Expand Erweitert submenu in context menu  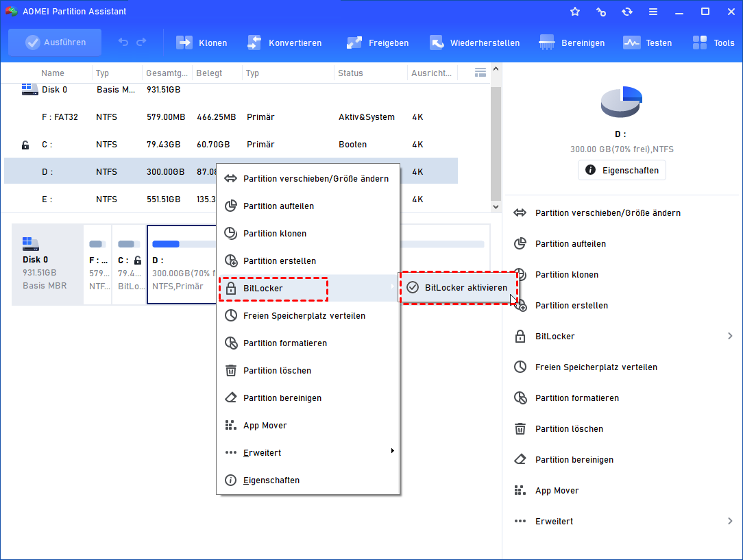308,453
